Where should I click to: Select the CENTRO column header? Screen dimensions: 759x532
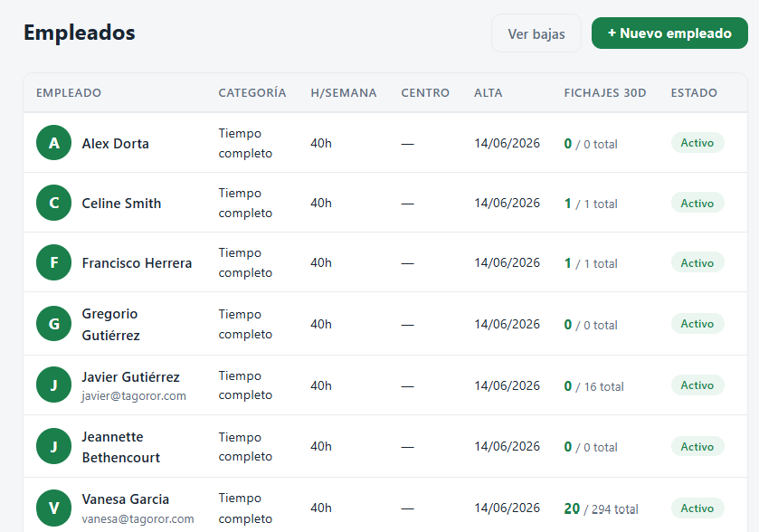[425, 93]
